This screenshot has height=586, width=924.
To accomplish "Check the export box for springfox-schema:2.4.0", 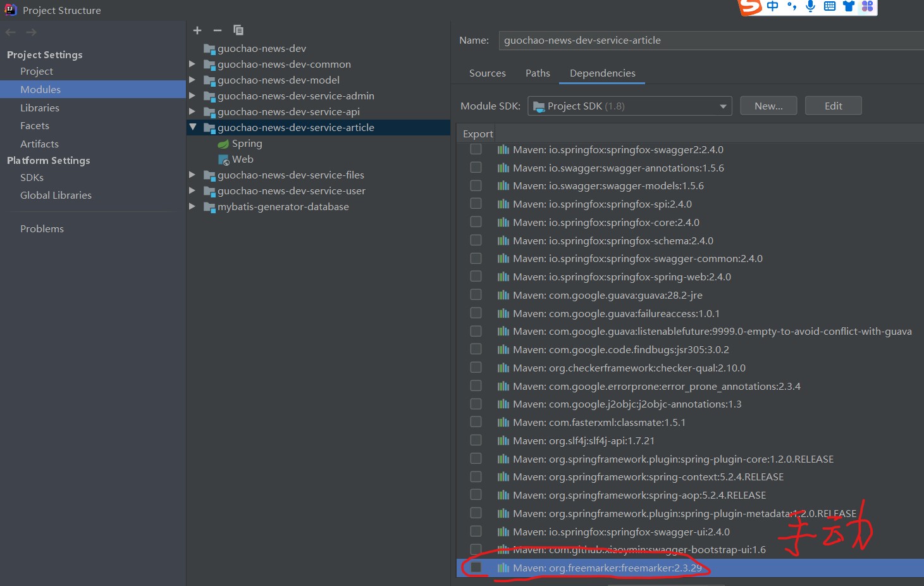I will [476, 240].
